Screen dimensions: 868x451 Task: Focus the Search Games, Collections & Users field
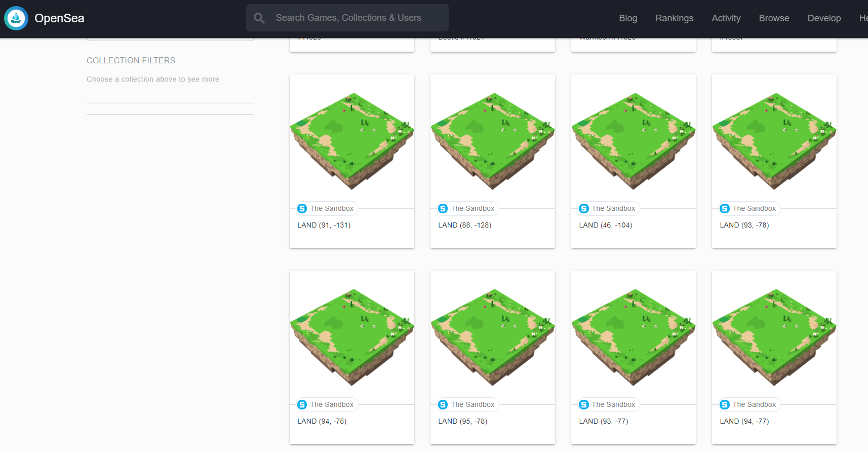coord(347,18)
